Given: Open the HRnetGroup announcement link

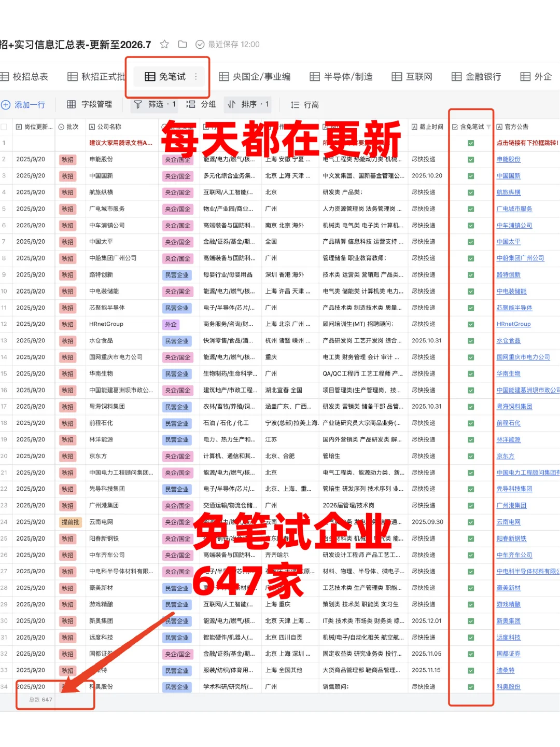Looking at the screenshot, I should click(x=513, y=324).
